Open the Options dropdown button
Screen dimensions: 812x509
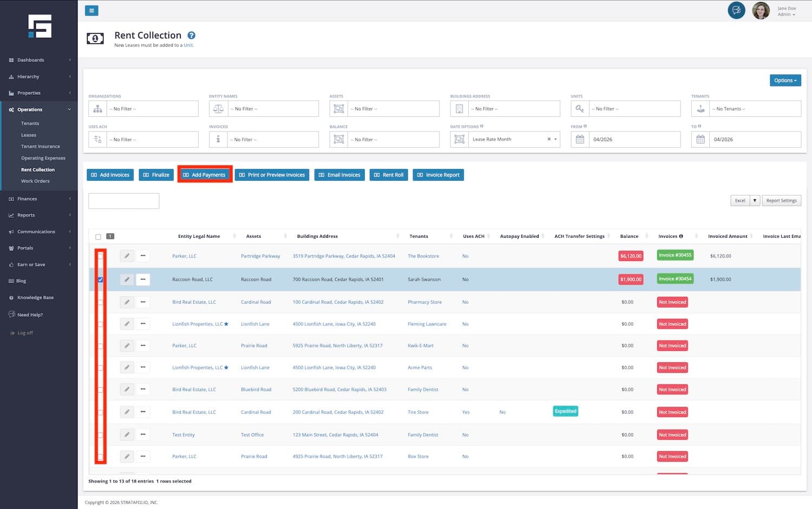pos(785,80)
